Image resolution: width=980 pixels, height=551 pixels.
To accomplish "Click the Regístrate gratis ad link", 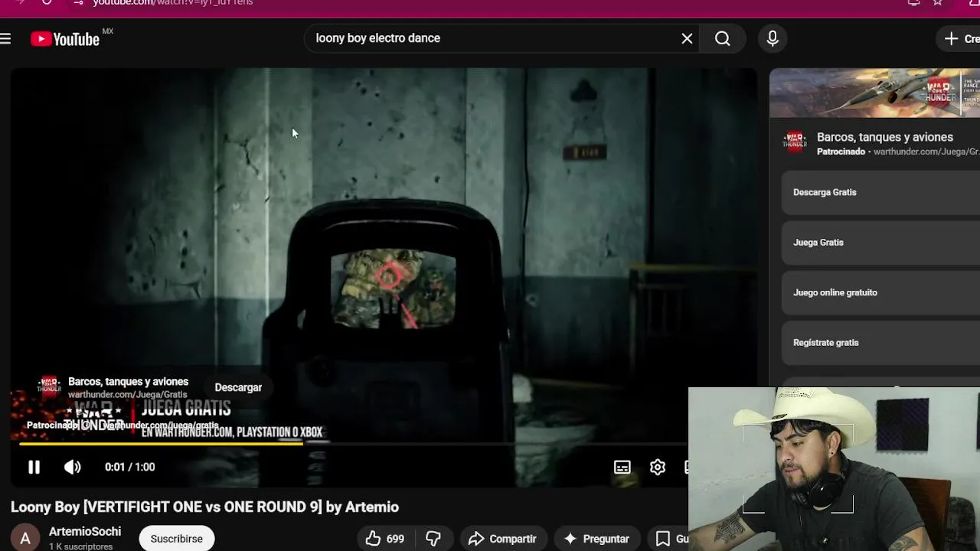I will click(x=880, y=343).
